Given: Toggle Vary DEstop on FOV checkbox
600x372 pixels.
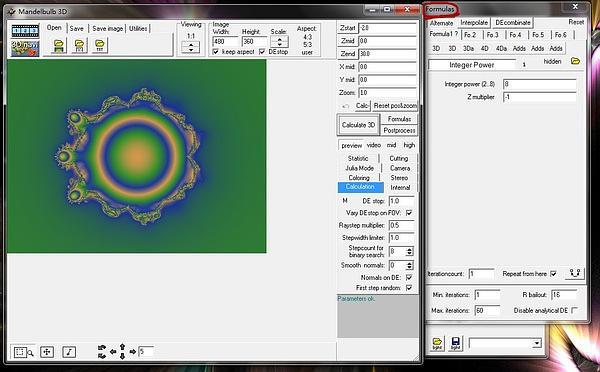Looking at the screenshot, I should coord(409,213).
